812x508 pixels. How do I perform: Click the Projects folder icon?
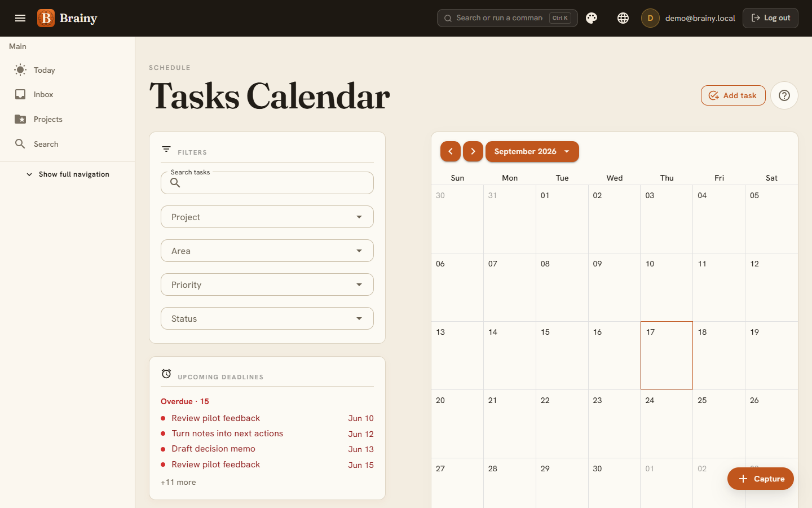coord(20,119)
